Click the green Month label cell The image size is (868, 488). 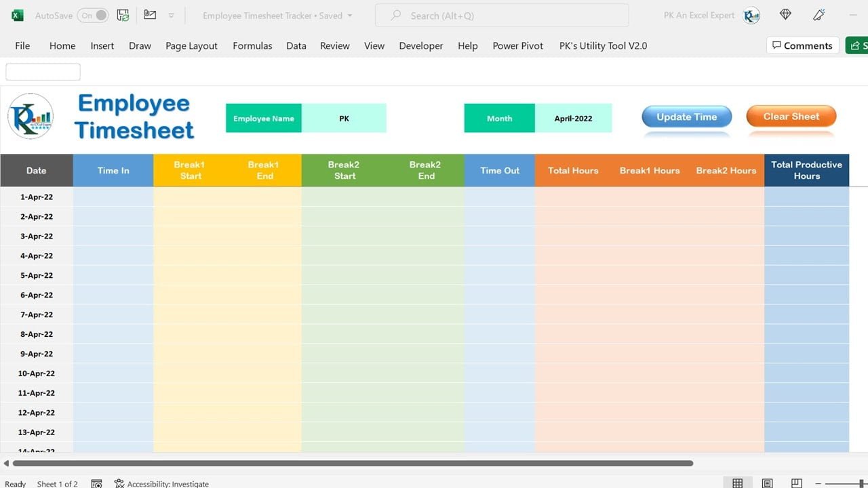pos(500,118)
